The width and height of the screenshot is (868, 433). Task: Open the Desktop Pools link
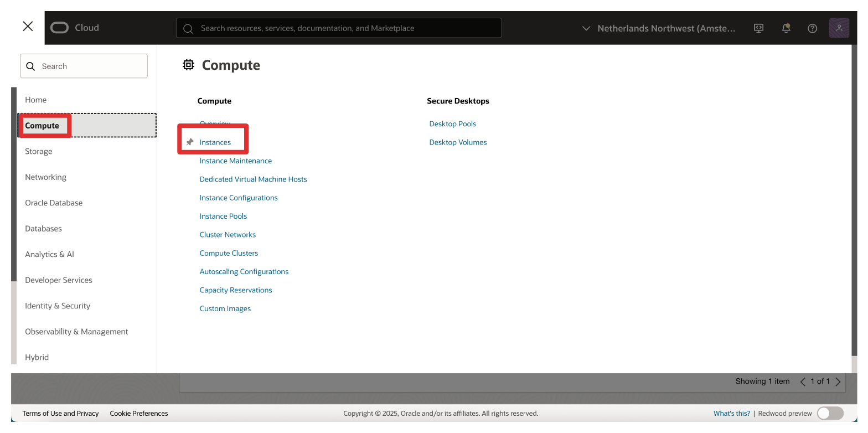tap(452, 124)
